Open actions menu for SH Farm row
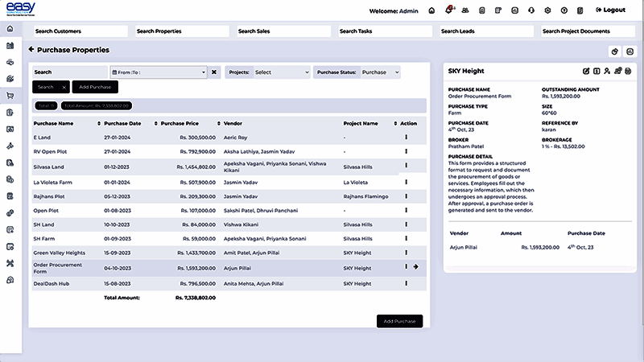Viewport: 644px width, 362px height. tap(407, 238)
